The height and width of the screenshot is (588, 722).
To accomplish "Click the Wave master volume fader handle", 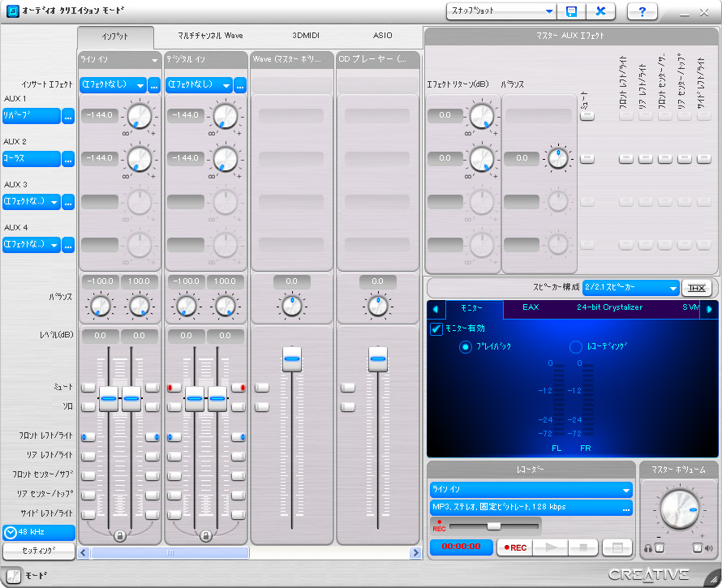I will (292, 358).
